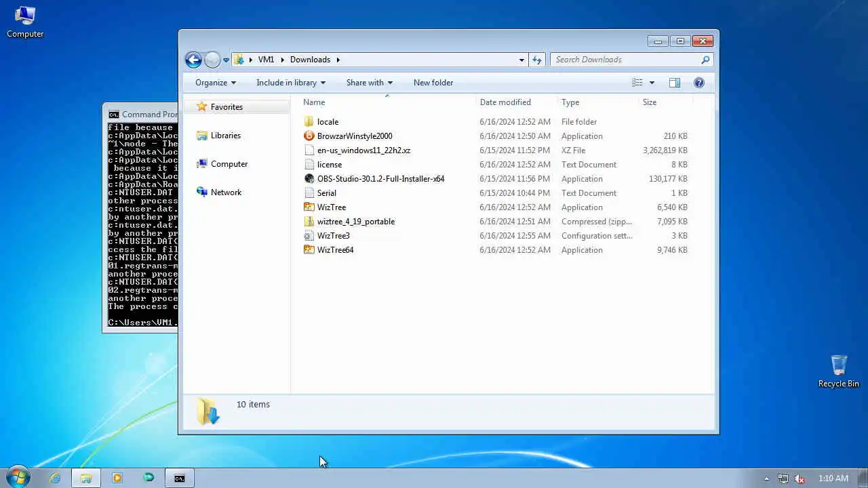The height and width of the screenshot is (488, 868).
Task: Click the 1:10 AM taskbar clock
Action: pyautogui.click(x=833, y=479)
